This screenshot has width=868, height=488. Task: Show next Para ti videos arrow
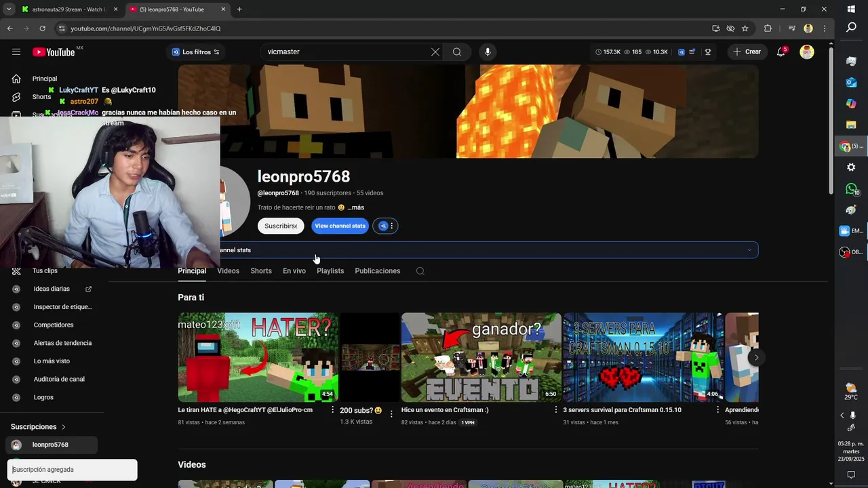click(756, 357)
